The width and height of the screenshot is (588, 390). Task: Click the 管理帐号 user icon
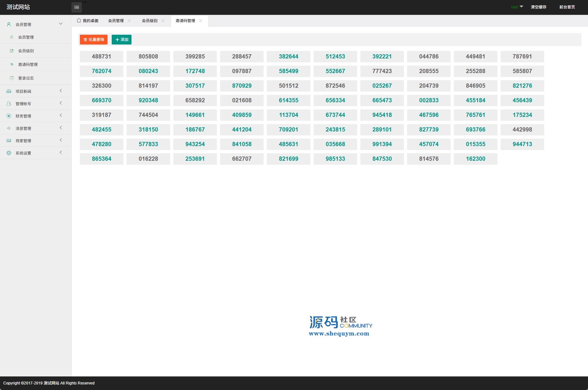coord(9,104)
